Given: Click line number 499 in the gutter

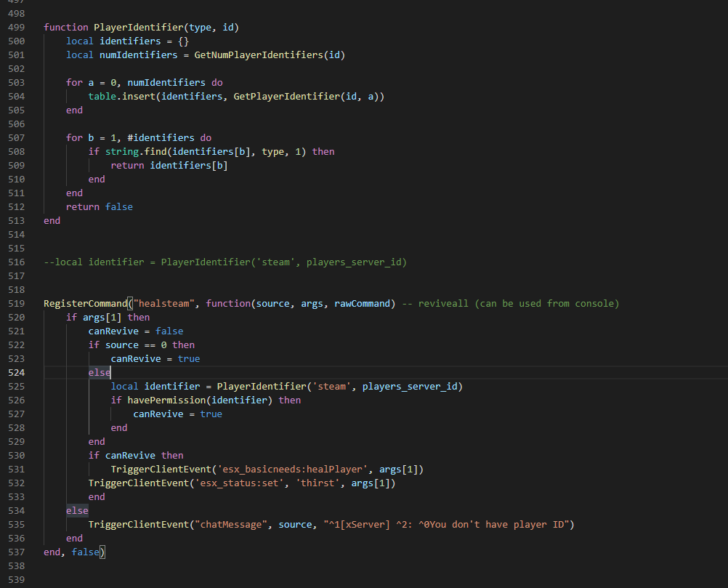Looking at the screenshot, I should click(x=16, y=27).
